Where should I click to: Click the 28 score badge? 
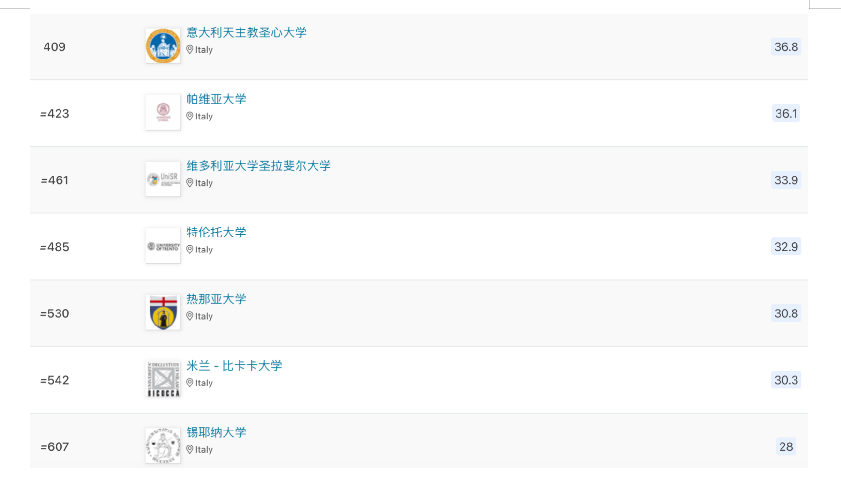pos(786,447)
